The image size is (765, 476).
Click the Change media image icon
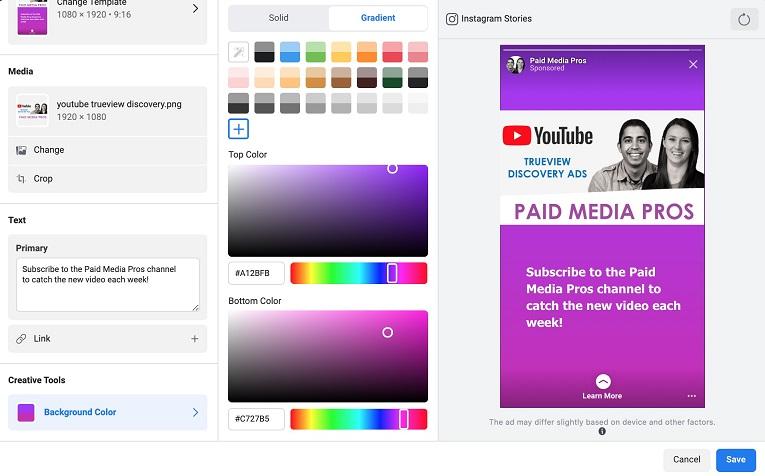[x=21, y=150]
